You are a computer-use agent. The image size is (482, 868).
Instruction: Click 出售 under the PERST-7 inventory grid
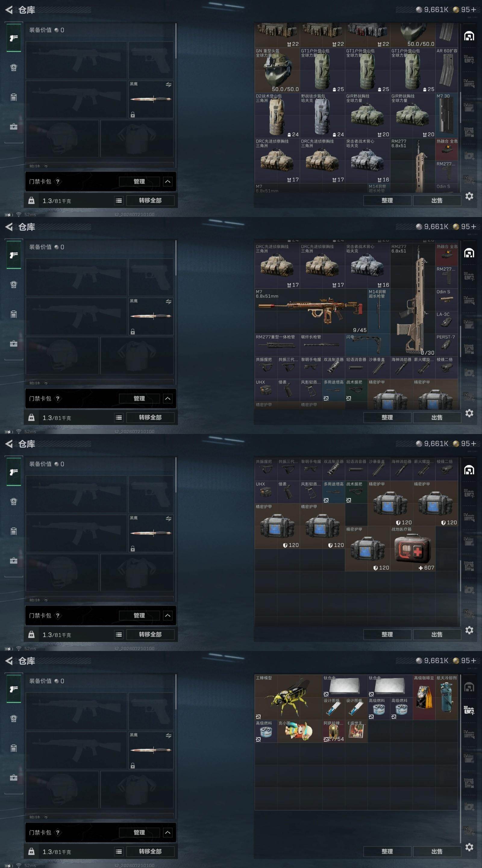coord(437,417)
